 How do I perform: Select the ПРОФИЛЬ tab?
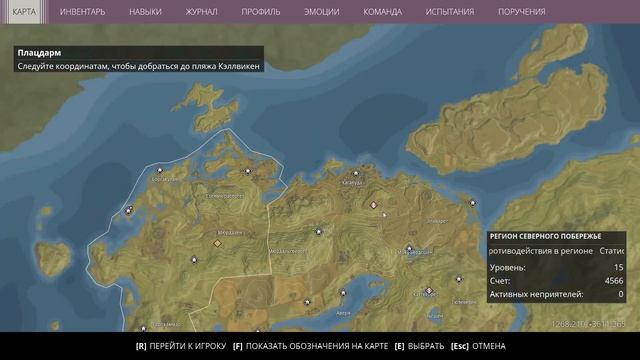pos(261,12)
